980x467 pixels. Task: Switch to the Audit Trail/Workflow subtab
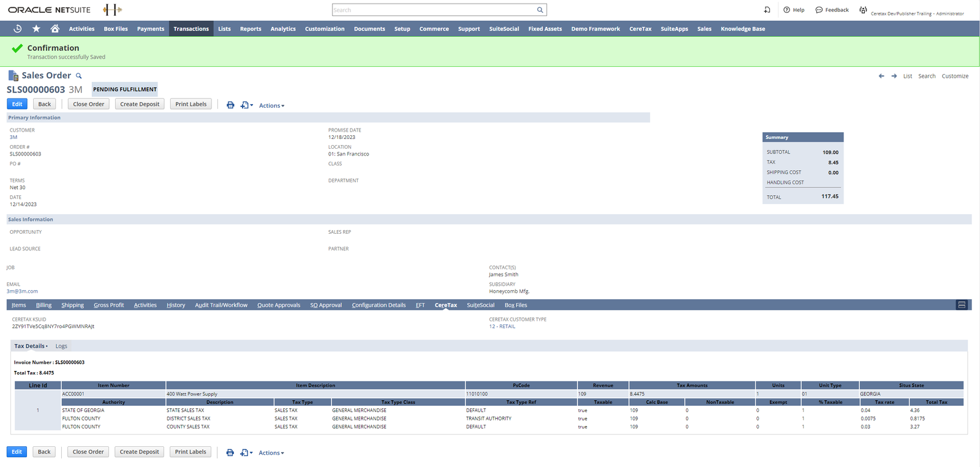coord(221,305)
